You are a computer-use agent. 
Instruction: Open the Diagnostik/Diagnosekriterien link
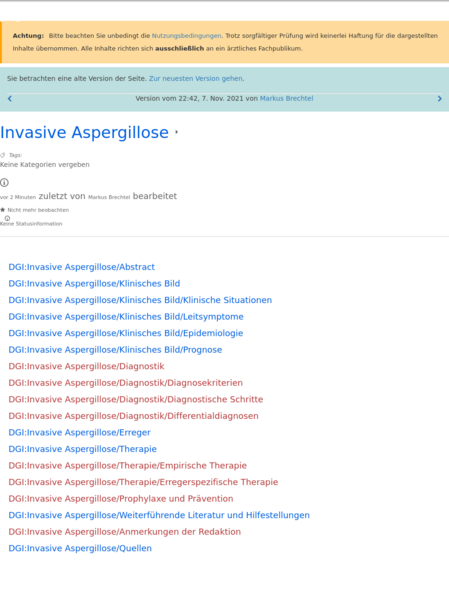pos(125,383)
